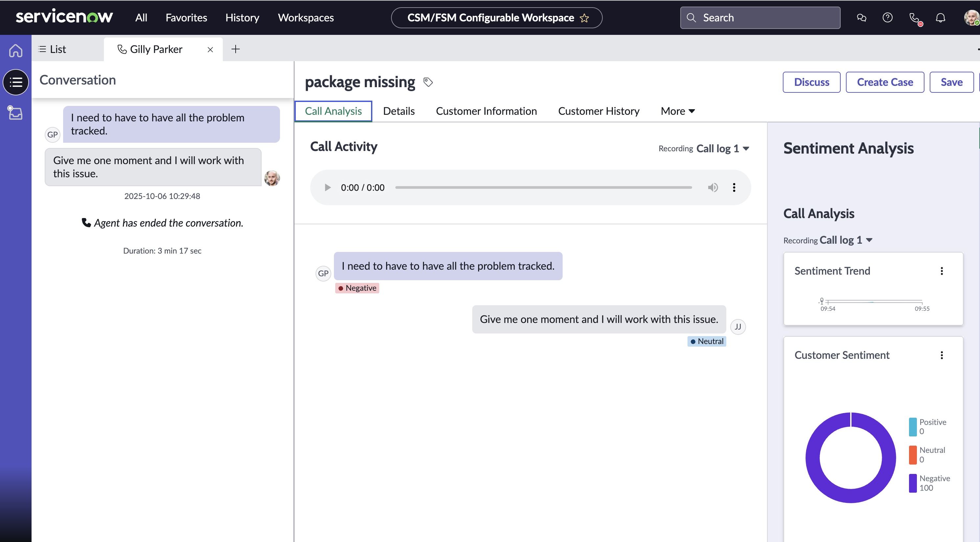Click the package missing title
The image size is (980, 542).
tap(360, 82)
